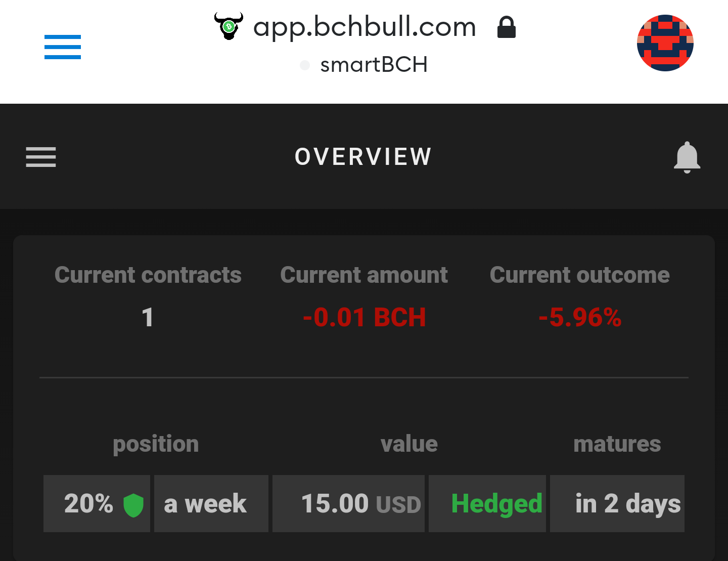The width and height of the screenshot is (728, 561).
Task: Click the red pixel account avatar
Action: (665, 43)
